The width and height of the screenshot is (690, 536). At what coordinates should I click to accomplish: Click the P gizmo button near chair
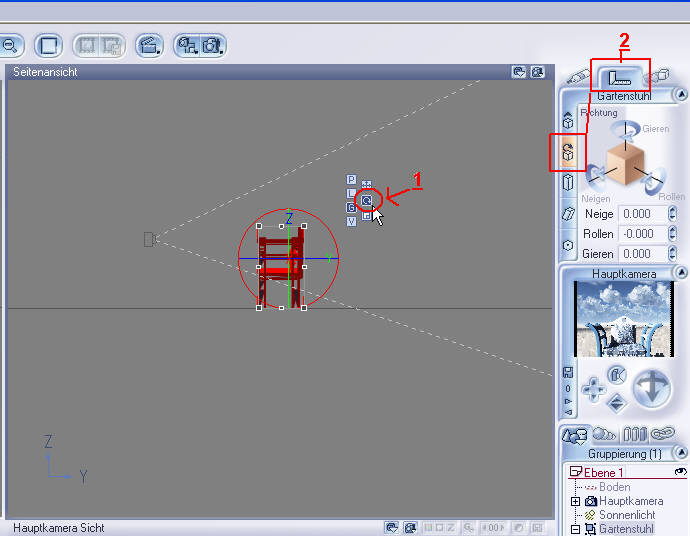click(351, 180)
